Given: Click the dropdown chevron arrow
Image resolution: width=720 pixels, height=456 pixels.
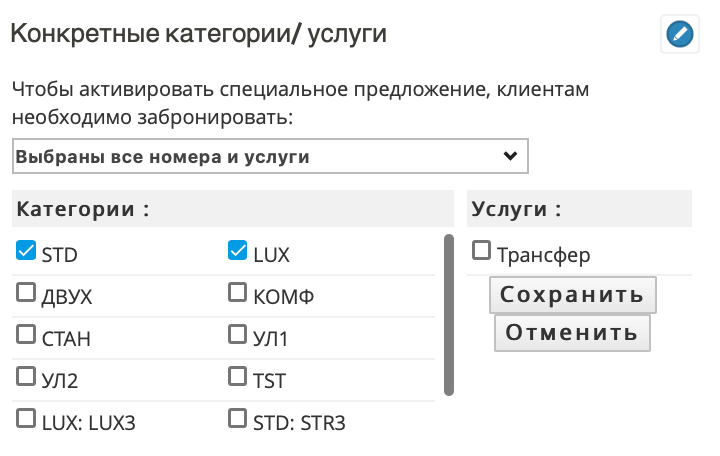Looking at the screenshot, I should (510, 156).
